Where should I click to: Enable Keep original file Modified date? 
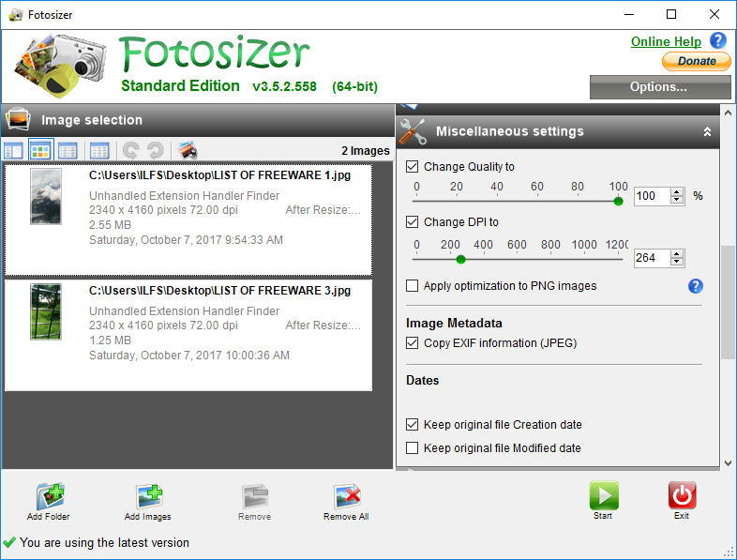pyautogui.click(x=413, y=448)
